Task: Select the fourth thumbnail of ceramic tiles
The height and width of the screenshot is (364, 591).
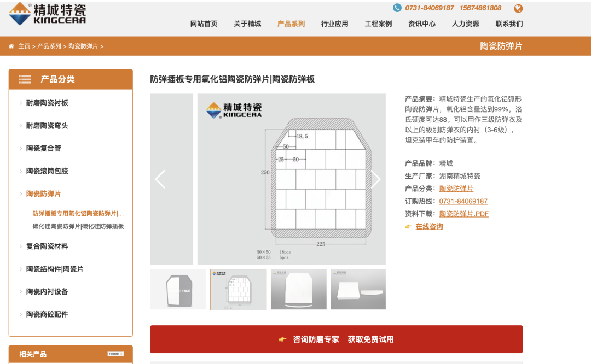Action: click(x=358, y=289)
